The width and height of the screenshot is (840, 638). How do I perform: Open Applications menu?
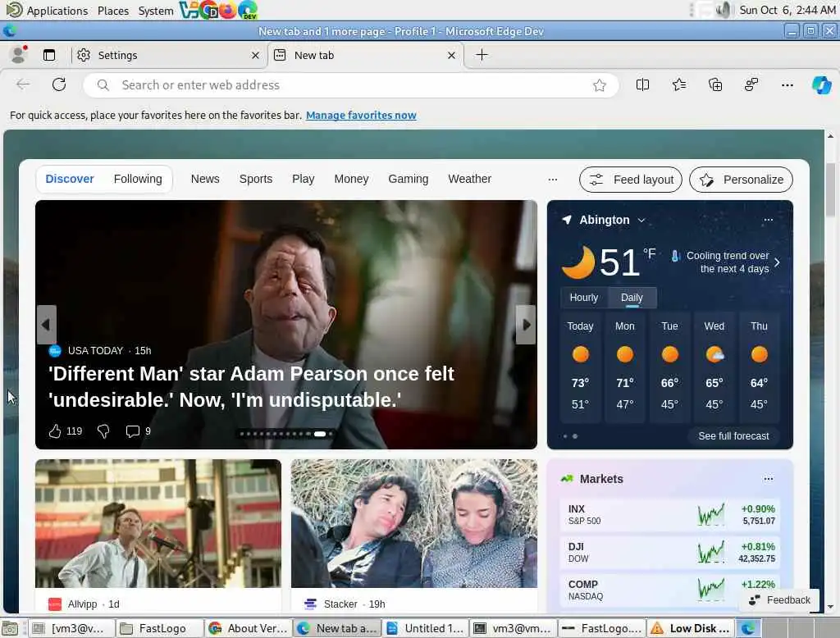(57, 10)
